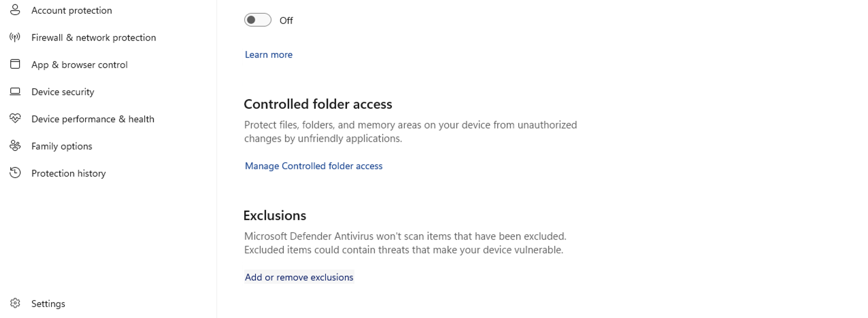This screenshot has height=318, width=868.
Task: Click the Firewall antenna signal icon
Action: click(15, 37)
